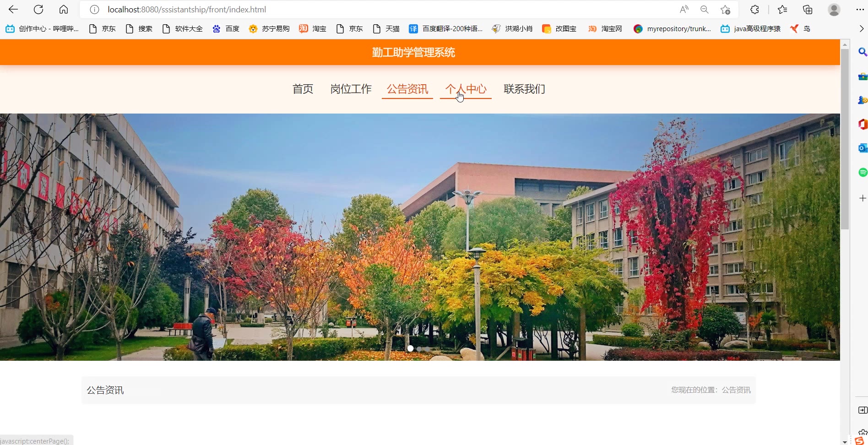Screen dimensions: 868x445
Task: Open the extensions puzzle icon
Action: pos(755,10)
